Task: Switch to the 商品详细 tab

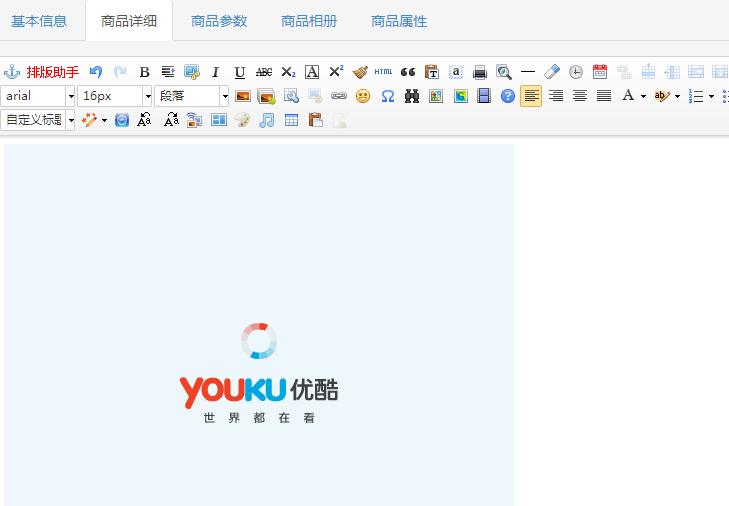Action: (129, 21)
